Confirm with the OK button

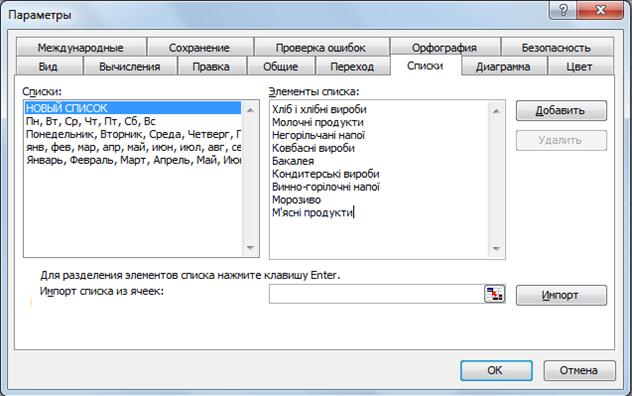tap(496, 370)
